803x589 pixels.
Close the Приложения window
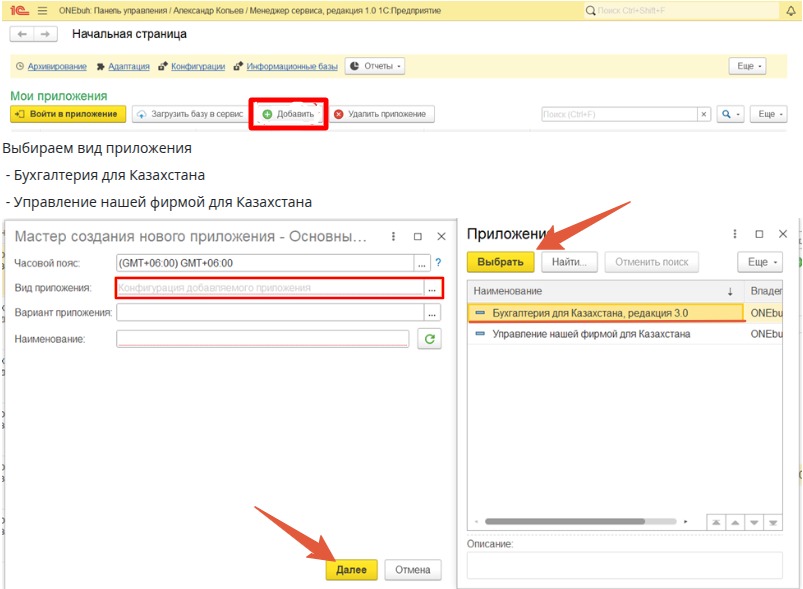(783, 234)
